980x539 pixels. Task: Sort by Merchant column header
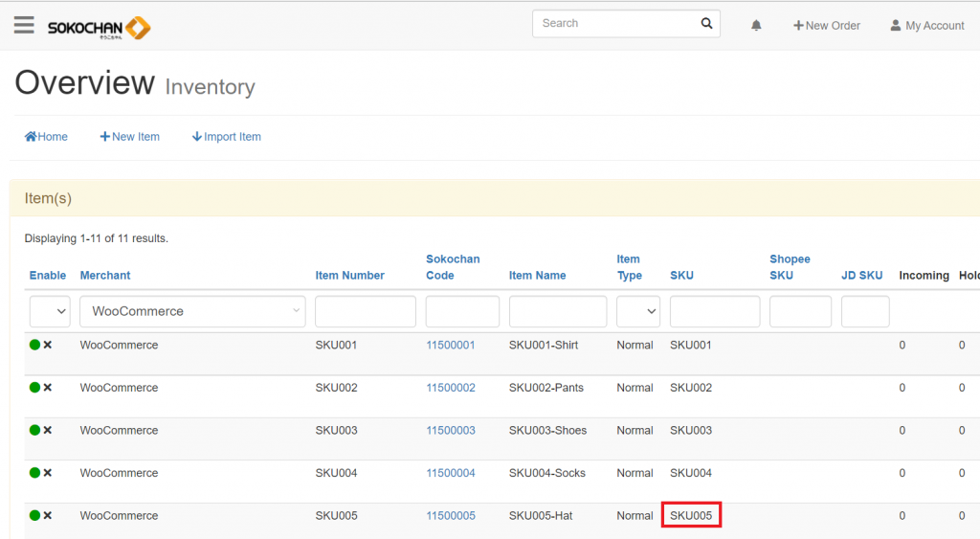(x=105, y=275)
